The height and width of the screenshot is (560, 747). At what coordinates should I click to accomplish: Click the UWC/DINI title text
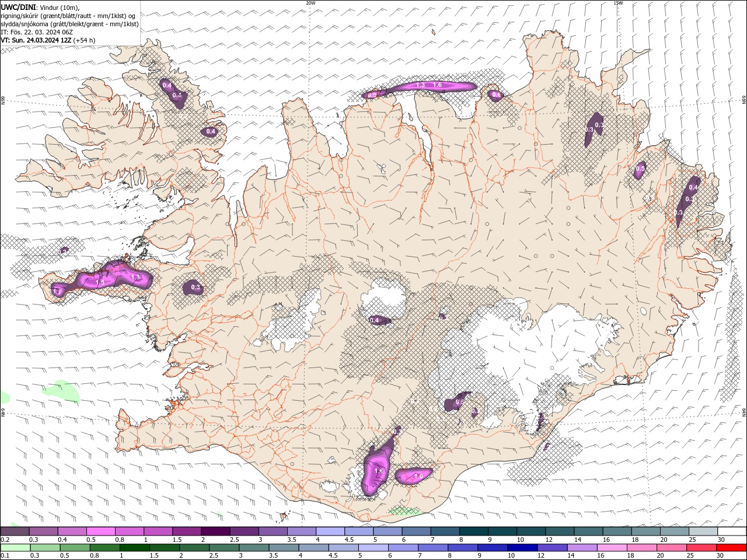click(x=19, y=7)
